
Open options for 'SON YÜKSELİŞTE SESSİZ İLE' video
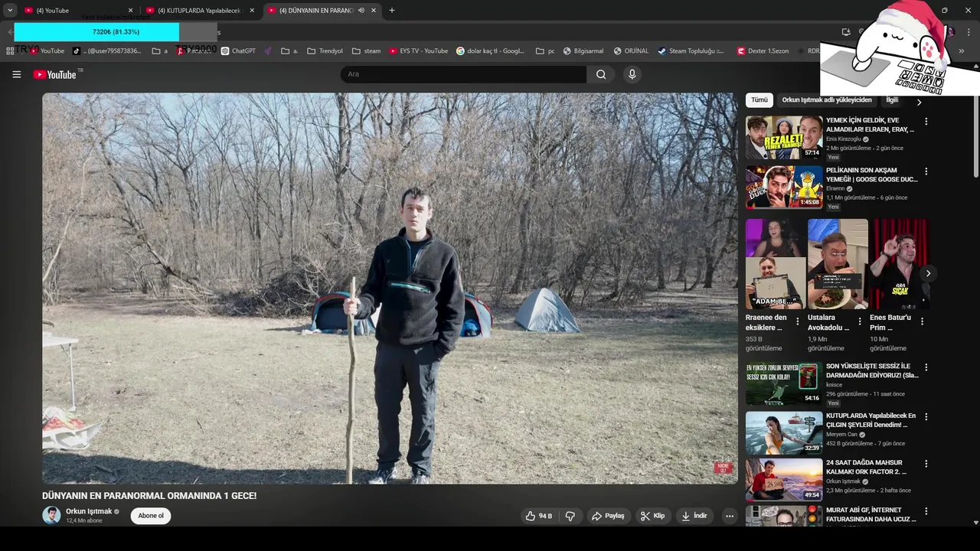coord(926,367)
